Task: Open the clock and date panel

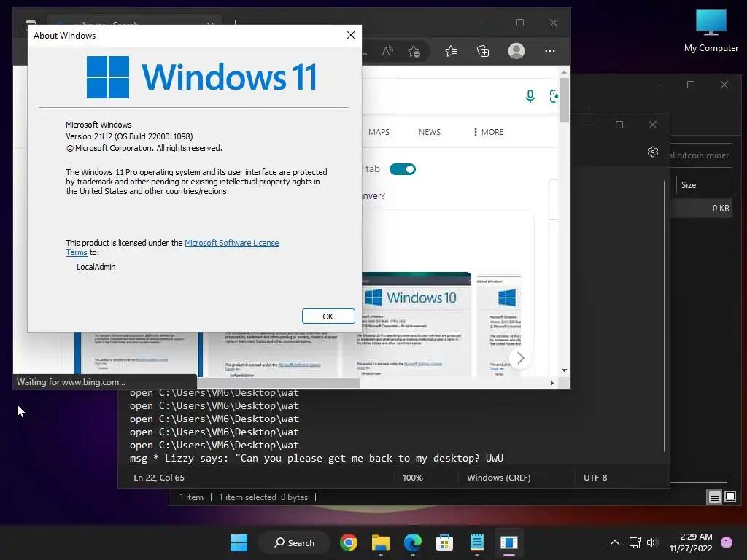Action: pos(691,542)
